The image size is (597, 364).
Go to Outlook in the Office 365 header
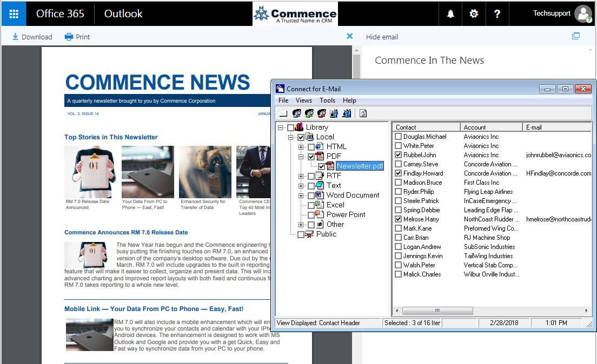(x=123, y=14)
